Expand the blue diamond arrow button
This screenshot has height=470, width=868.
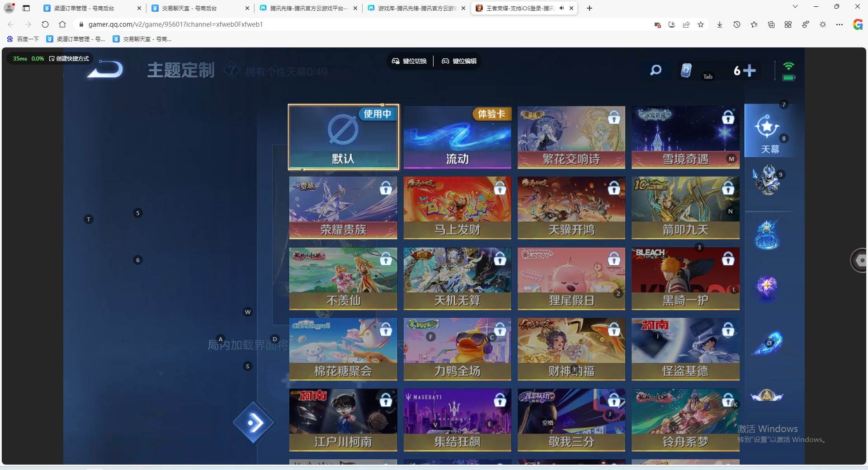click(254, 423)
